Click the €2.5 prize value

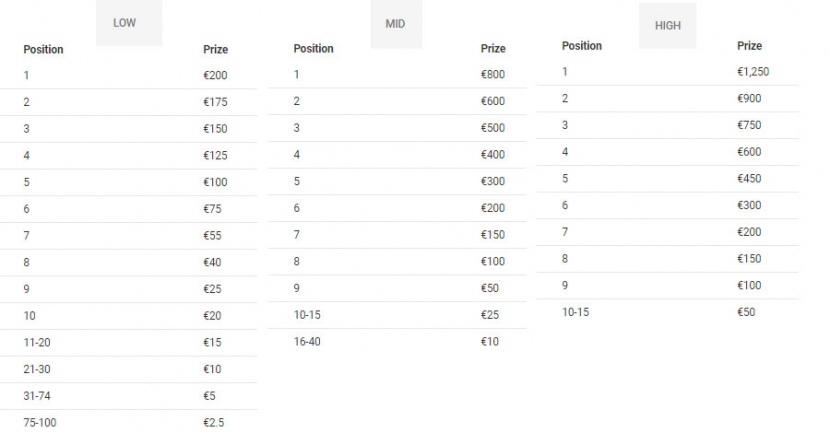[213, 423]
